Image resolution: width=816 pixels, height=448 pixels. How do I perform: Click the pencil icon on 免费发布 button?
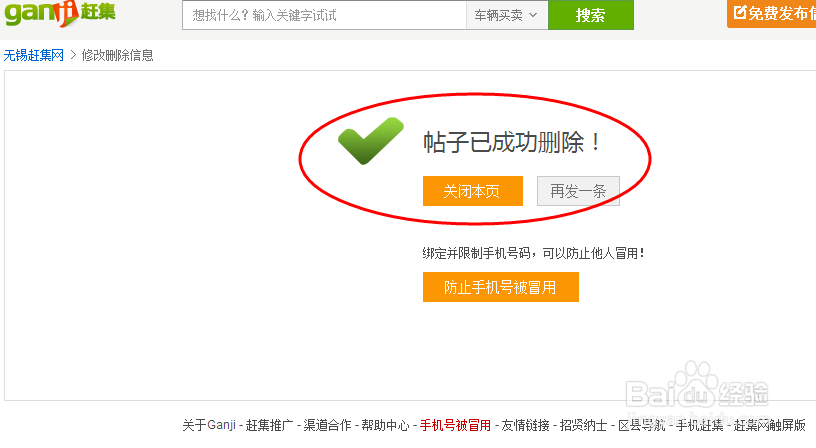pos(740,12)
